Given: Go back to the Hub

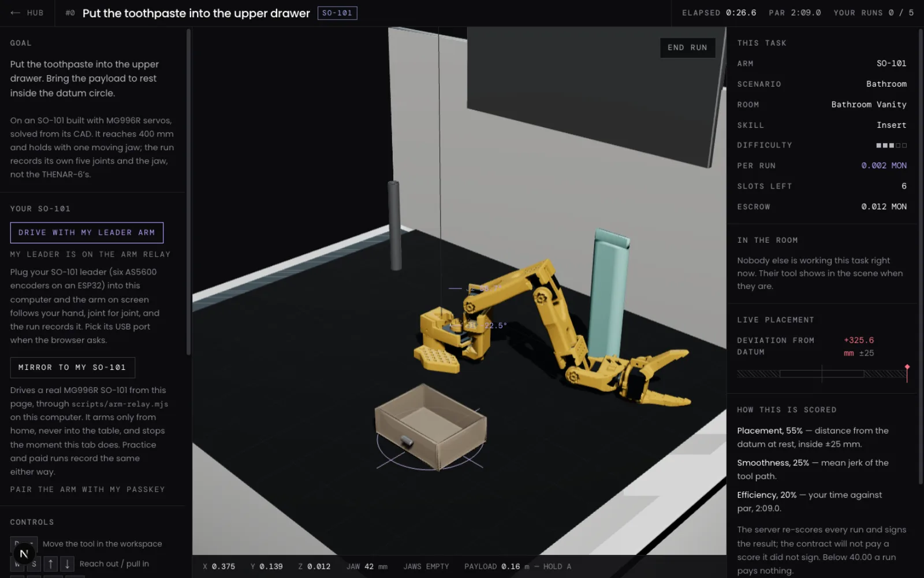Looking at the screenshot, I should point(27,13).
